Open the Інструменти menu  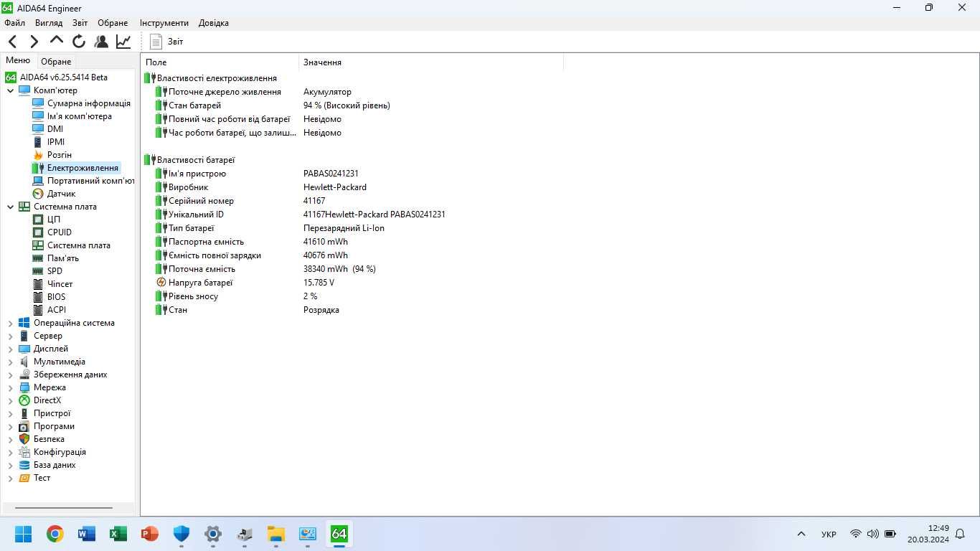click(164, 23)
